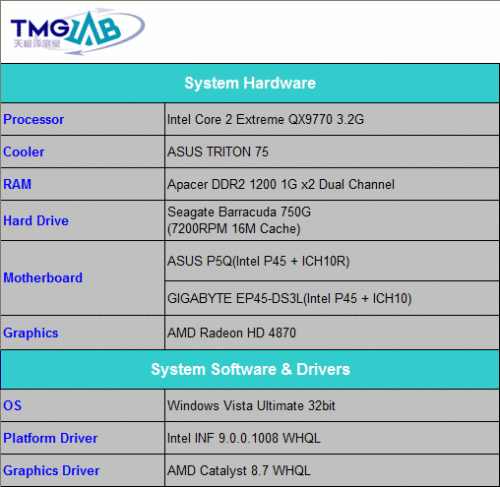The height and width of the screenshot is (487, 500).
Task: Select the ASUS P5Q motherboard cell
Action: [x=332, y=261]
